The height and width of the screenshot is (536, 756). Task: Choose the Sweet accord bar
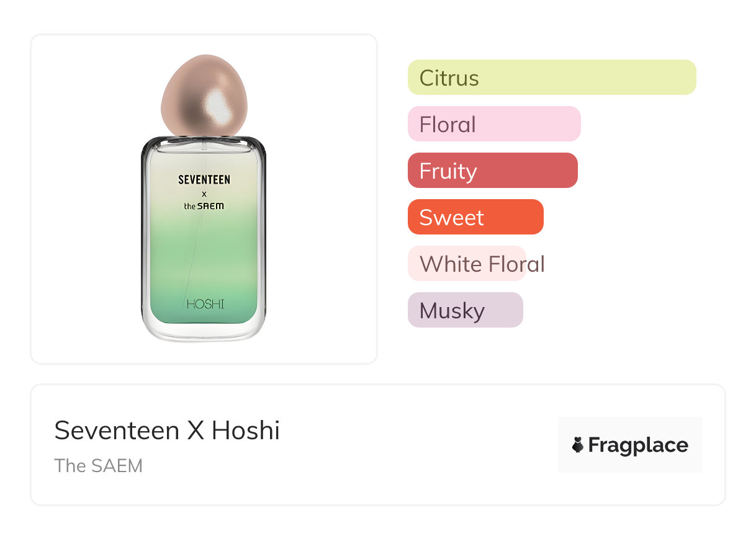pyautogui.click(x=475, y=217)
